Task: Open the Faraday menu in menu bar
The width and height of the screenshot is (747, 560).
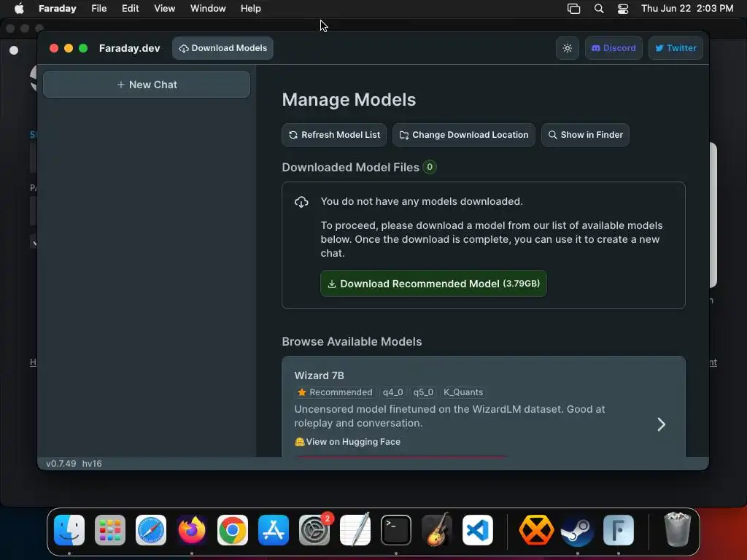Action: pos(57,9)
